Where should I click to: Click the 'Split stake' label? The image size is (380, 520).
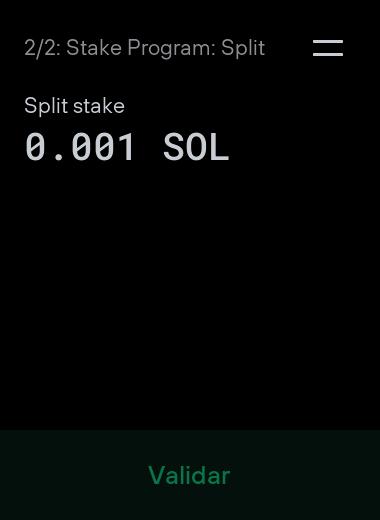[74, 106]
